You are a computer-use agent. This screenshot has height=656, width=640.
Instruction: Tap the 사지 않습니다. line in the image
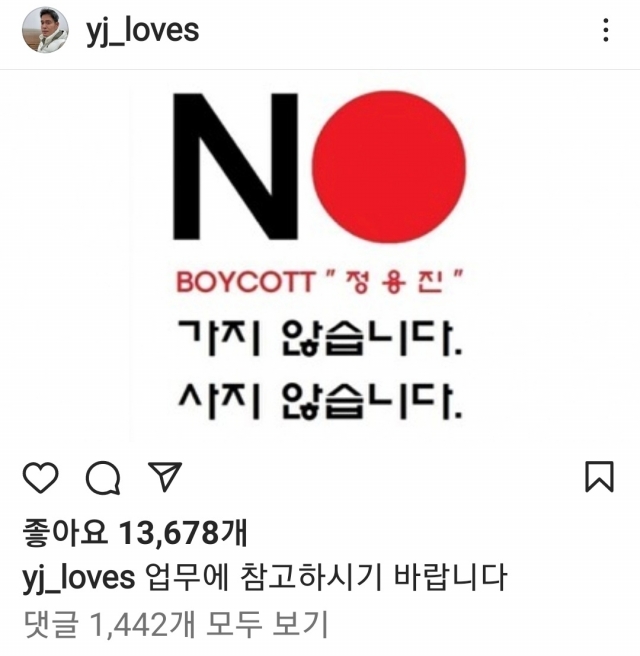point(320,401)
